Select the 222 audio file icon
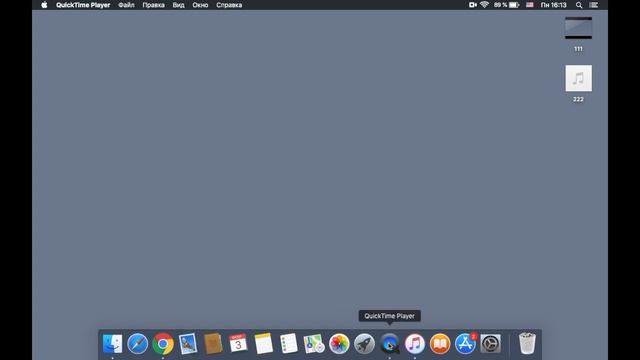The height and width of the screenshot is (360, 640). (x=578, y=78)
